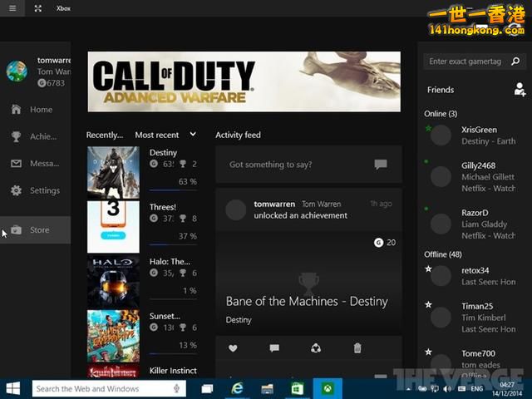Image resolution: width=532 pixels, height=399 pixels.
Task: Open the Destiny game cover
Action: (113, 172)
